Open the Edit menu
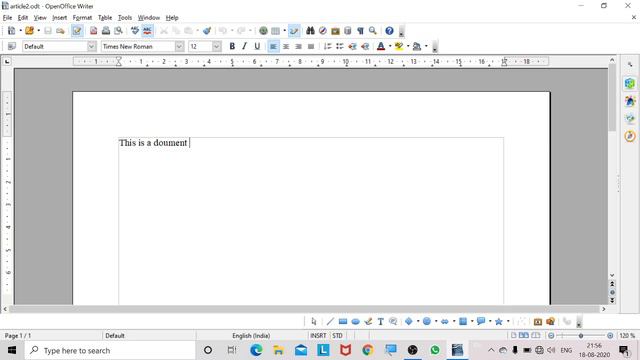640x360 pixels. [x=23, y=18]
